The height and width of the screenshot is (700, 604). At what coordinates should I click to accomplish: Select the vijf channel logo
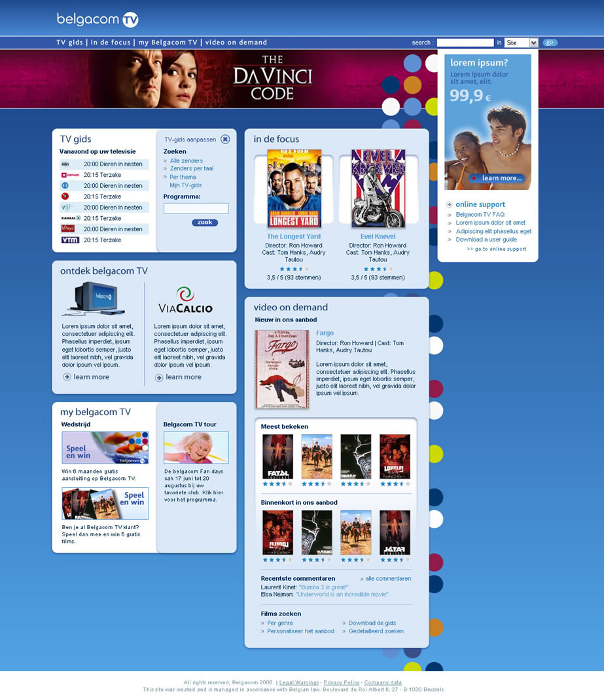67,208
